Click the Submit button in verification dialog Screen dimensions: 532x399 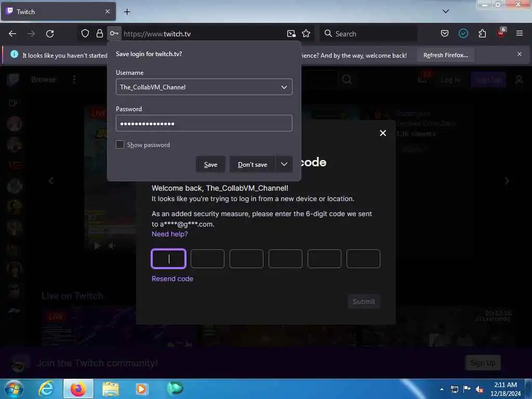pos(364,301)
